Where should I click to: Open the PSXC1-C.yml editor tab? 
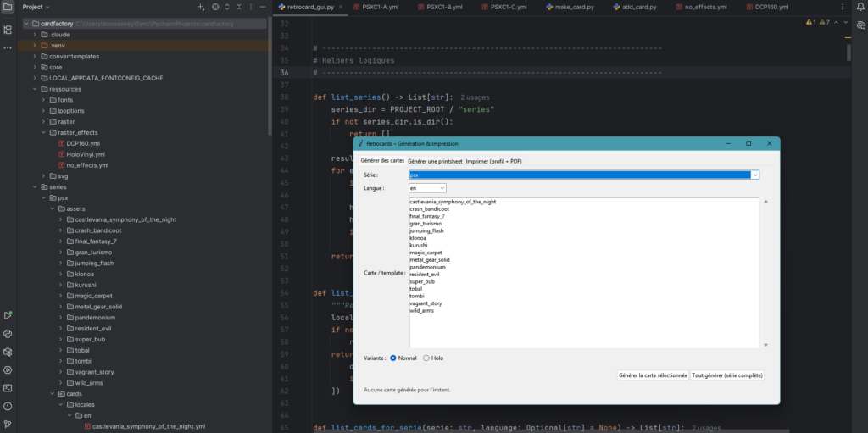[505, 7]
